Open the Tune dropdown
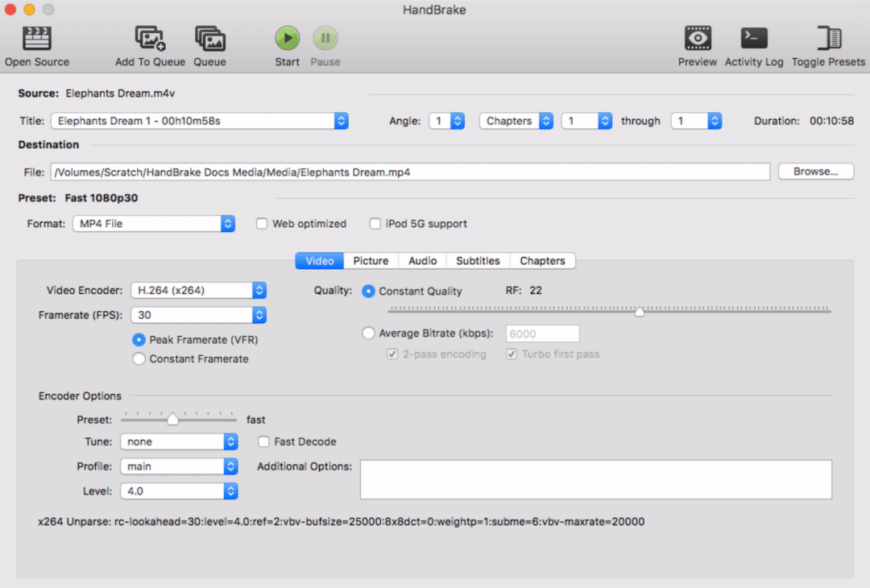The height and width of the screenshot is (588, 870). (x=179, y=441)
